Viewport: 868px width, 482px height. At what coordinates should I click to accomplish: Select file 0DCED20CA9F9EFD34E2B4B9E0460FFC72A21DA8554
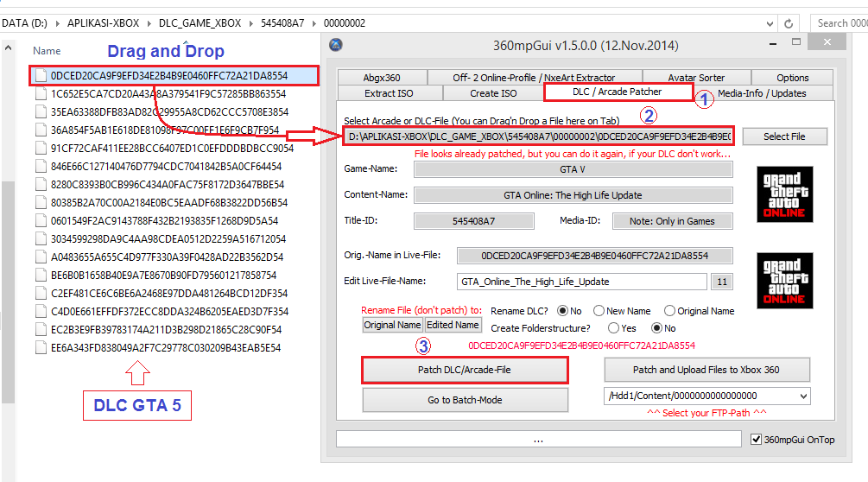(174, 76)
